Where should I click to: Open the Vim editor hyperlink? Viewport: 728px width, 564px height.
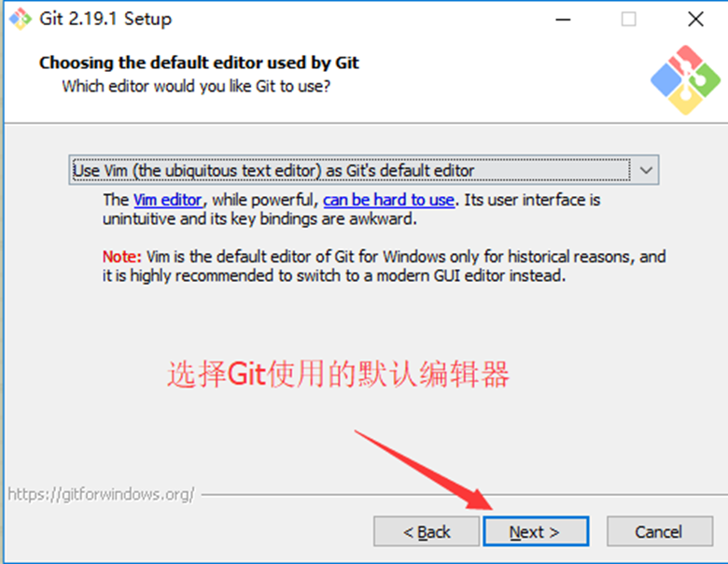pyautogui.click(x=168, y=200)
